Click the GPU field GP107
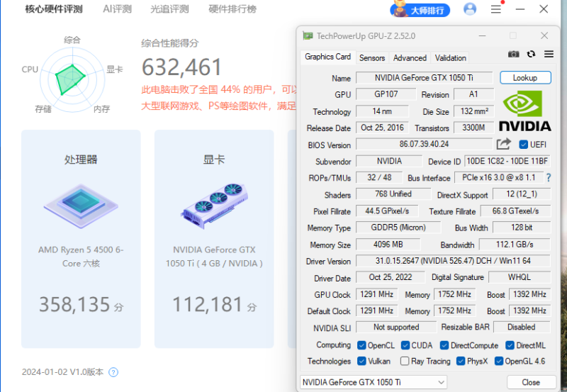This screenshot has width=567, height=392. click(386, 94)
